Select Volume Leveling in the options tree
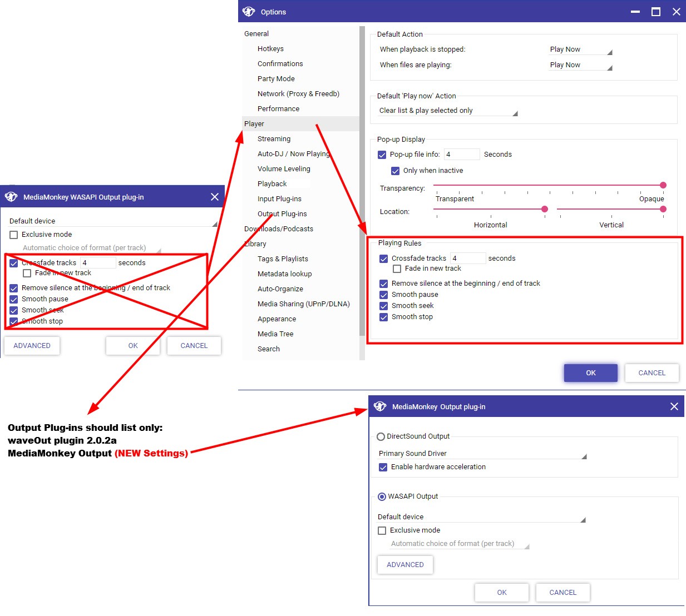 [284, 169]
